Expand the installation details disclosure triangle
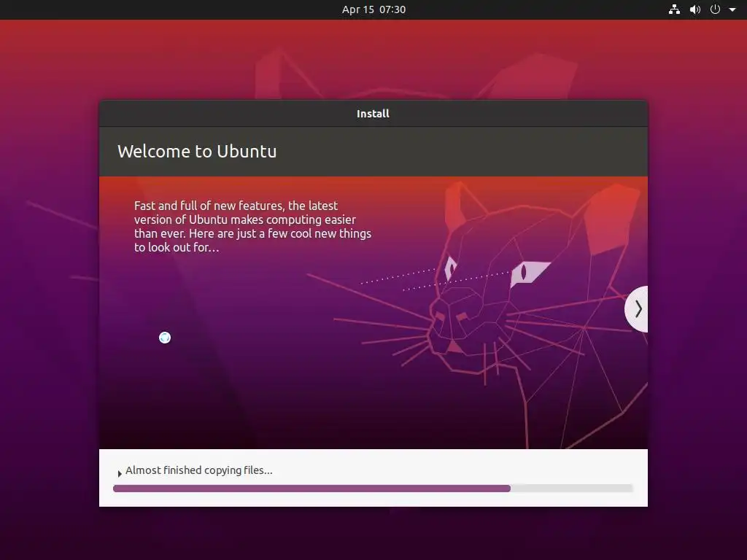Screen dimensions: 747x560 (120, 473)
